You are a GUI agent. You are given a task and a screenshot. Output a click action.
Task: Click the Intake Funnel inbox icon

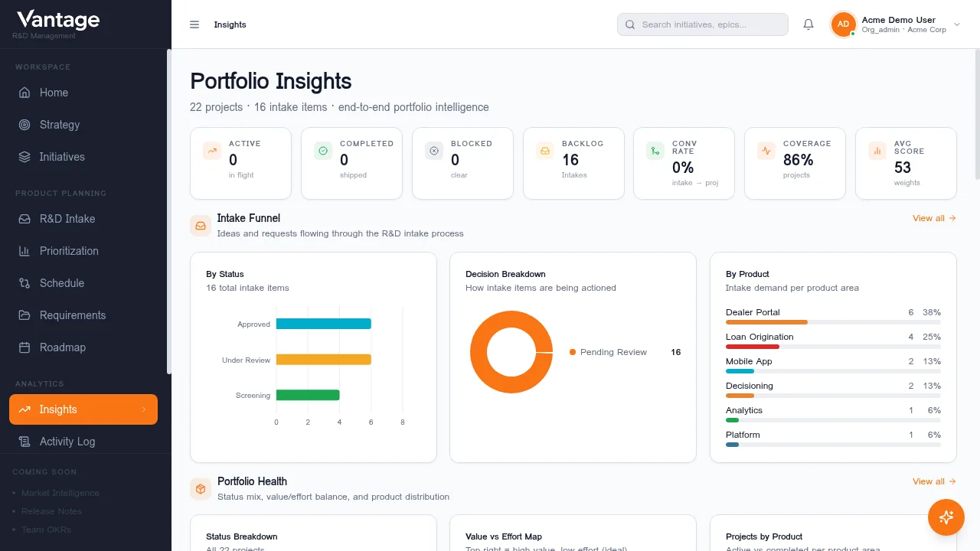(201, 226)
